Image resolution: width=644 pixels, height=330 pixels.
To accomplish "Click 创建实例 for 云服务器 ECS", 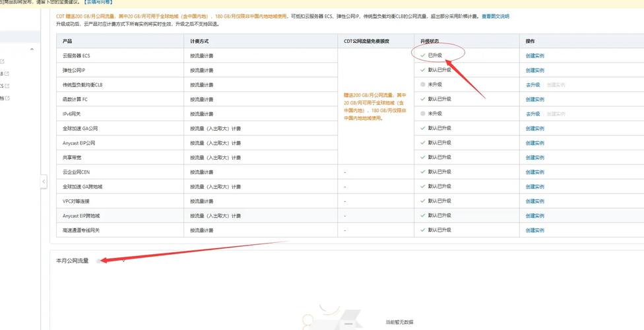I will 534,56.
